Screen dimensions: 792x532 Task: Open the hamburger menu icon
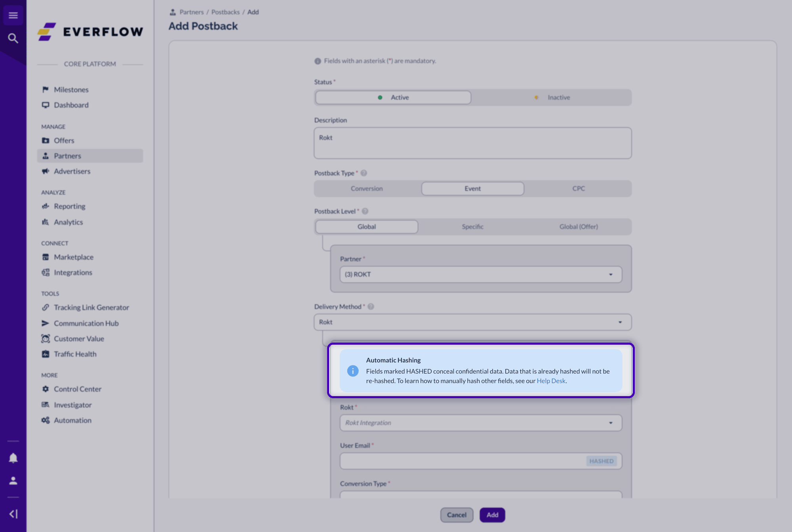coord(13,15)
